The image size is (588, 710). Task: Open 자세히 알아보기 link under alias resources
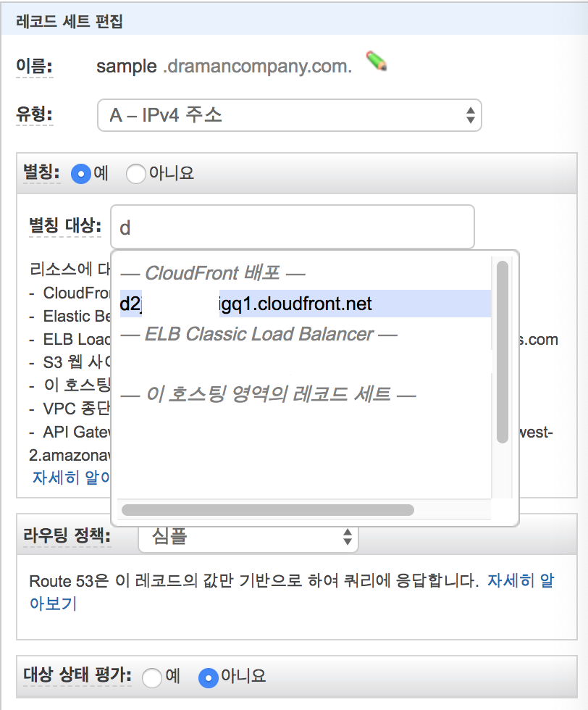click(71, 477)
